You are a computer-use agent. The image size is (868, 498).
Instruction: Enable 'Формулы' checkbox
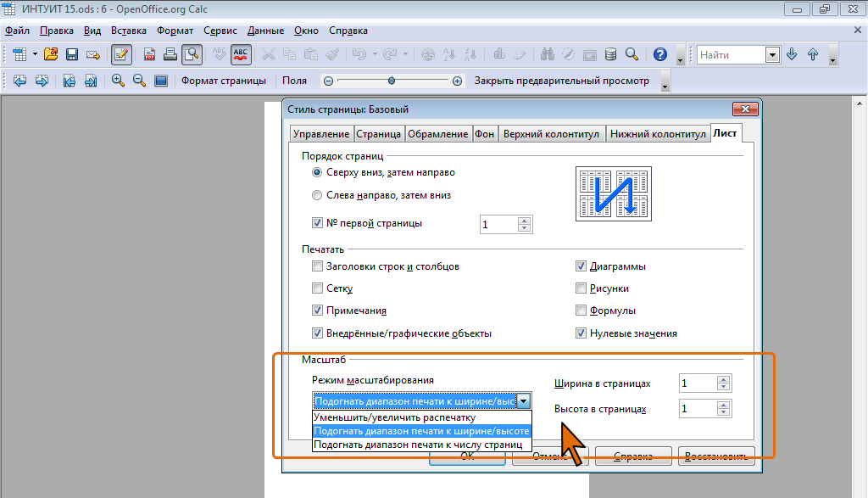pos(581,311)
